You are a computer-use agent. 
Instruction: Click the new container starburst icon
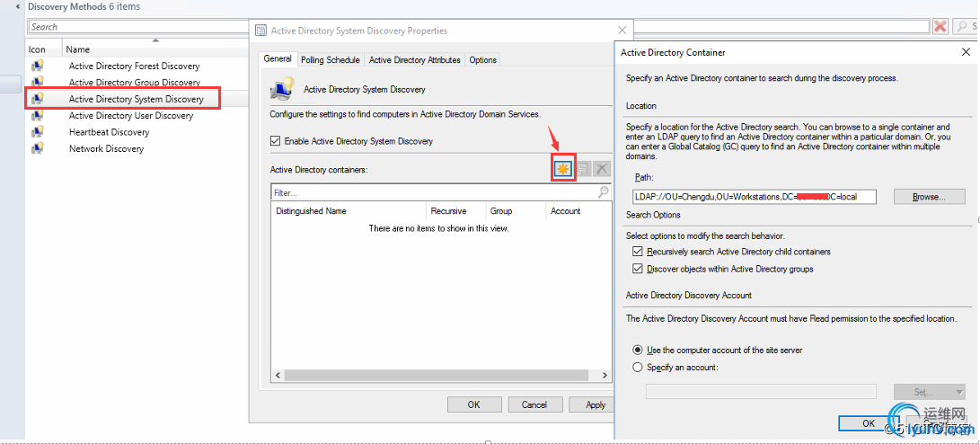coord(563,169)
